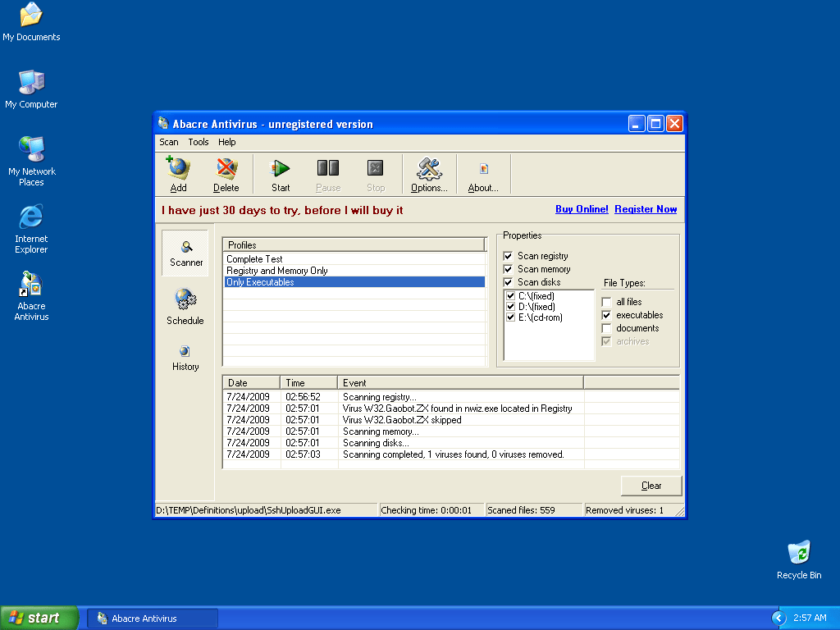
Task: Open the Scan menu
Action: coord(168,142)
